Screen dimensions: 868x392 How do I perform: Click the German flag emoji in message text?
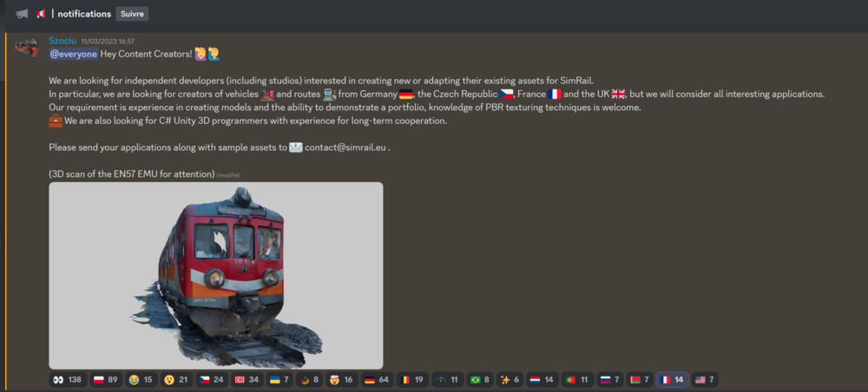click(x=406, y=94)
